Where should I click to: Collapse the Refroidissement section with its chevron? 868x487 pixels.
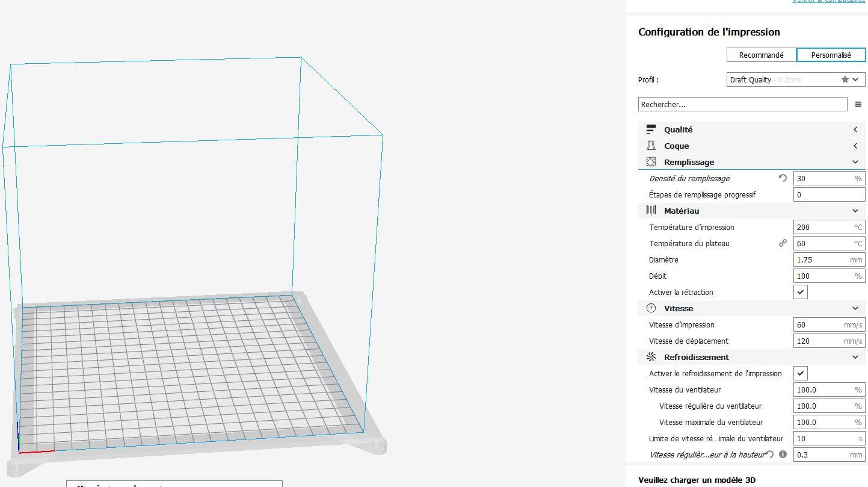click(x=855, y=357)
